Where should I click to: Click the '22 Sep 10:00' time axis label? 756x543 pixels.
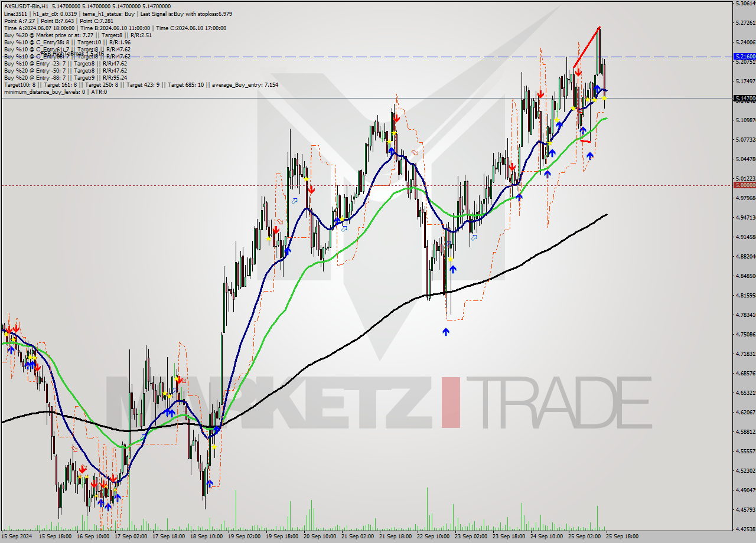pyautogui.click(x=433, y=537)
